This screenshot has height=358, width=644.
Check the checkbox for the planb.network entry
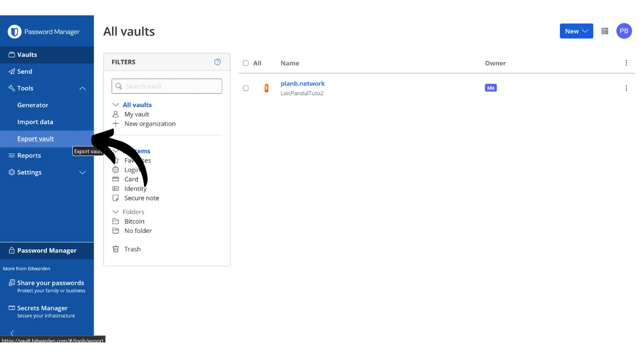pos(246,88)
